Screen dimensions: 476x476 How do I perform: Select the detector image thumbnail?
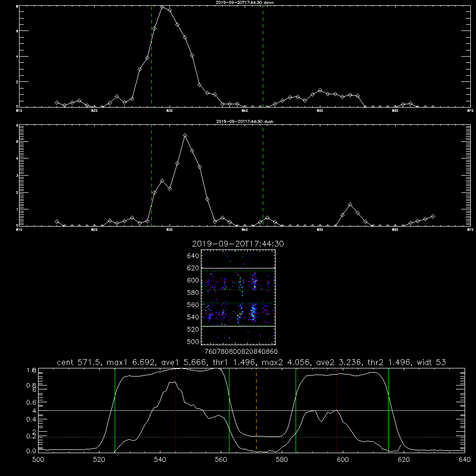click(x=238, y=297)
